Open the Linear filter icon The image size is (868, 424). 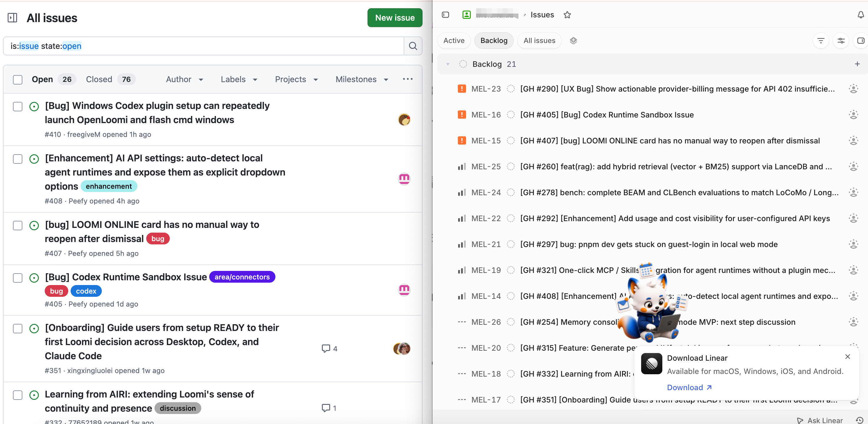[821, 41]
